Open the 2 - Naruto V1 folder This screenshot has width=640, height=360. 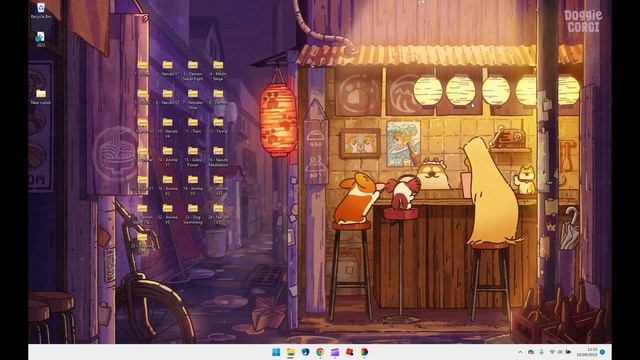(x=167, y=69)
